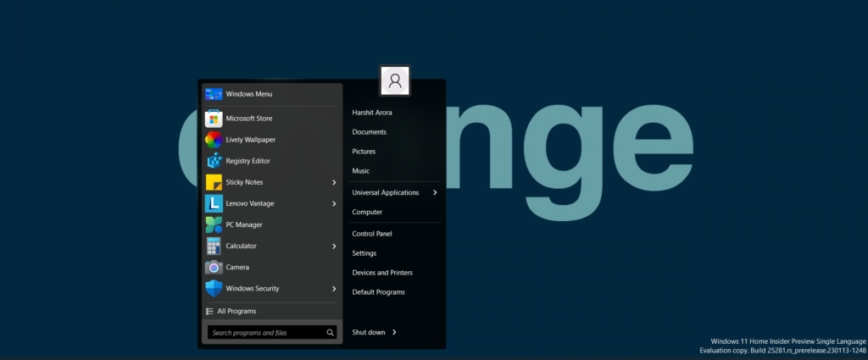
Task: Click the Sticky Notes icon
Action: [x=214, y=182]
